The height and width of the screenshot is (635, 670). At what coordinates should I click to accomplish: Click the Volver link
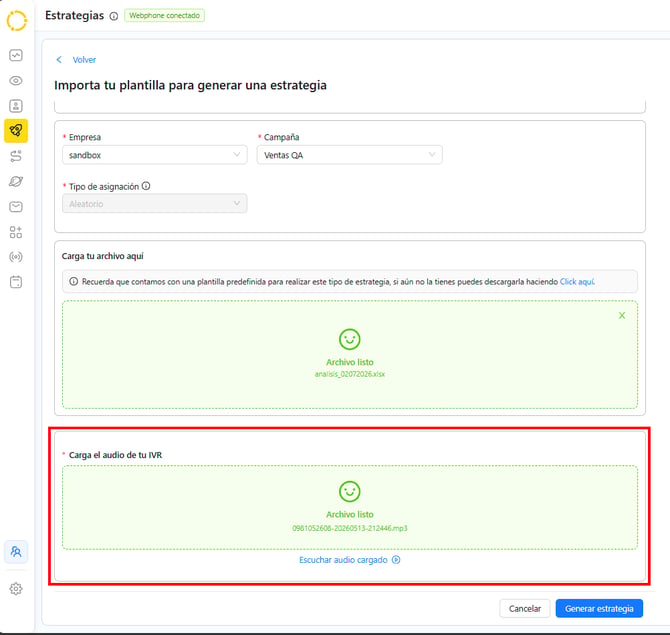84,60
